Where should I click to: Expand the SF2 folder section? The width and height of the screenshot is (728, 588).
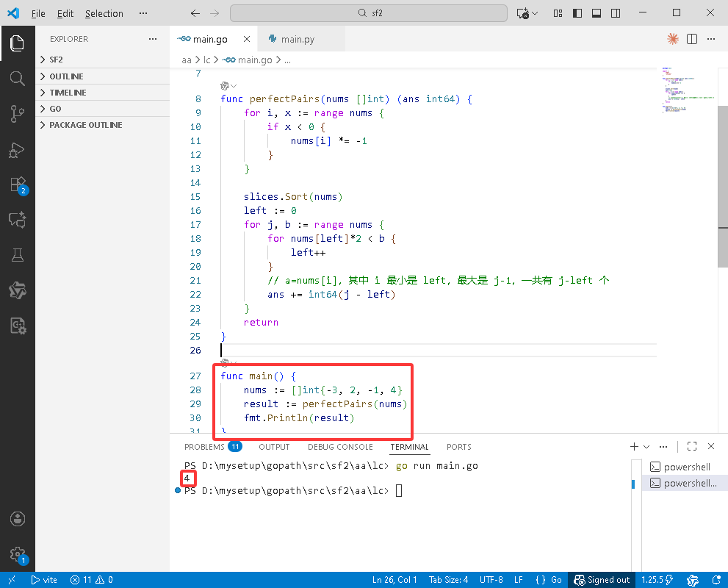(103, 60)
